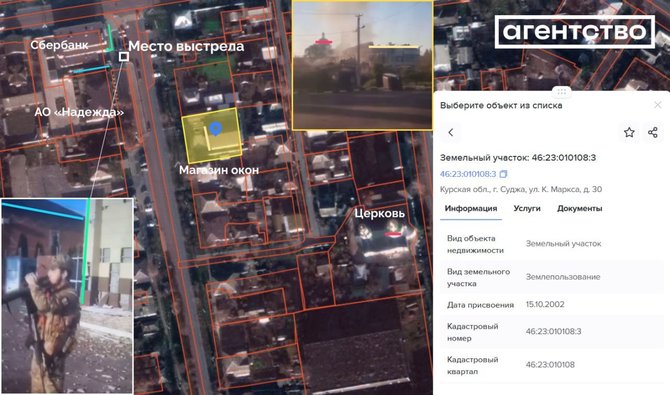Open the Информация tab
670x395 pixels.
click(x=471, y=209)
